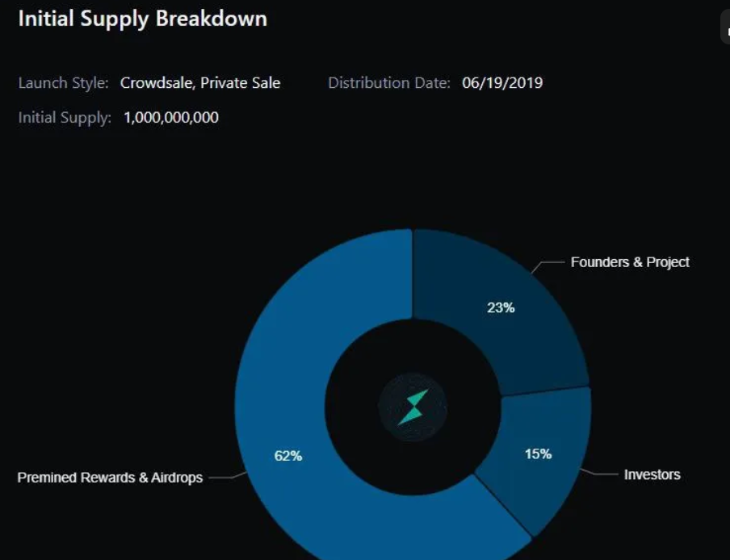This screenshot has width=730, height=560.
Task: Select the Crowdsale, Private Sale value
Action: [x=200, y=83]
